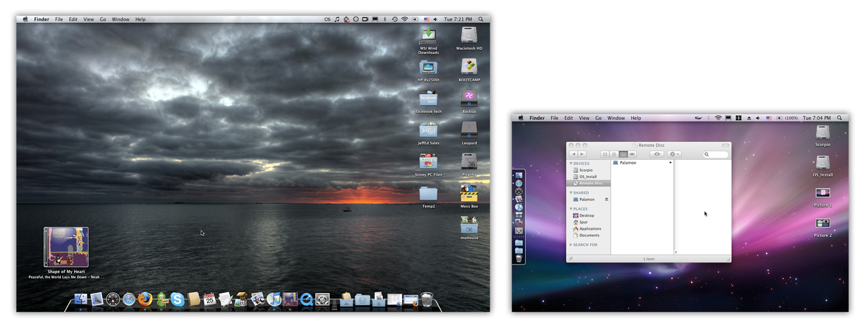The width and height of the screenshot is (868, 329).
Task: Open the View menu in the left menu bar
Action: [89, 19]
